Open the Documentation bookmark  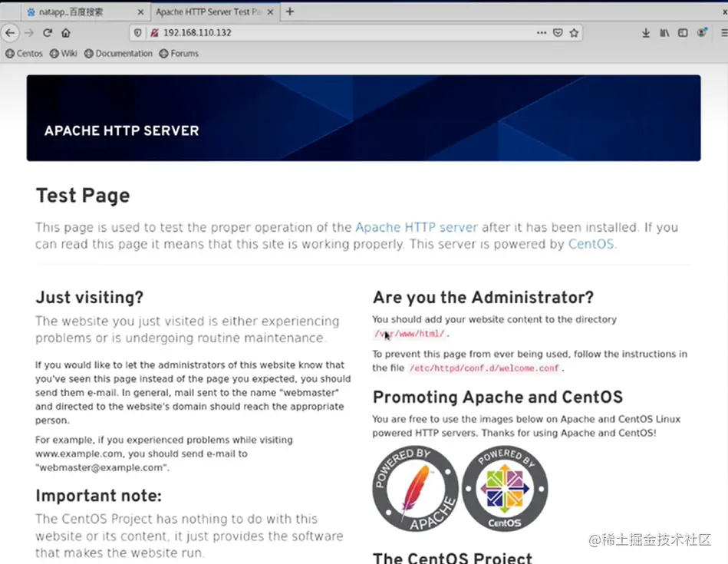[118, 54]
